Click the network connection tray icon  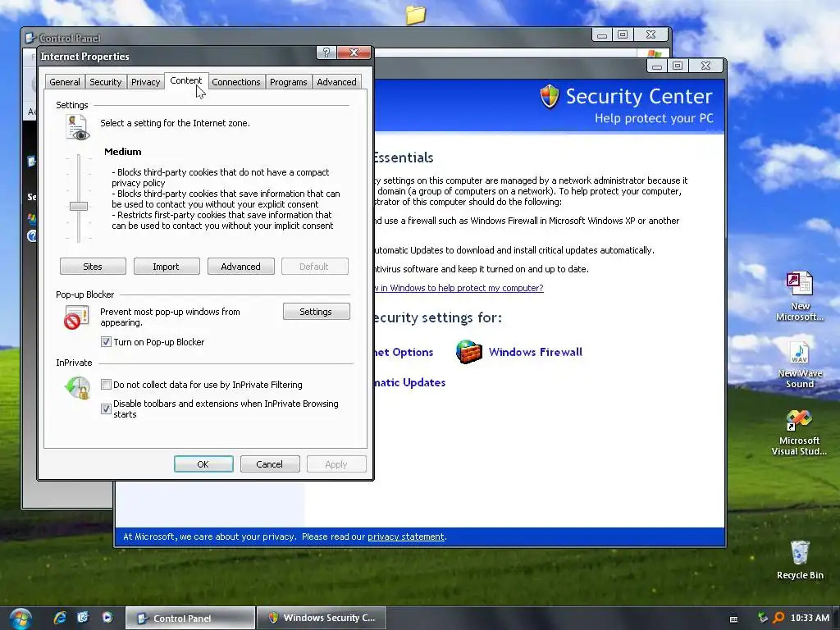[x=763, y=618]
